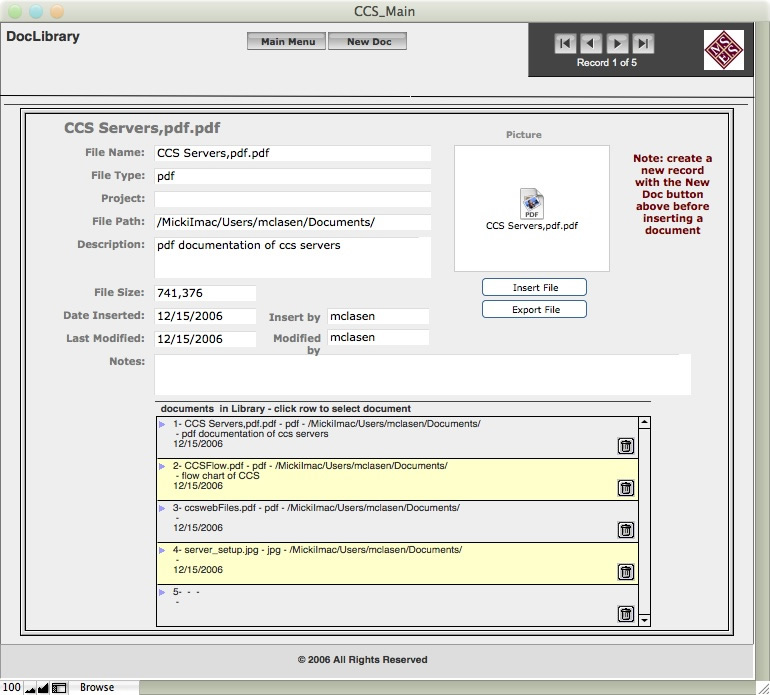Viewport: 770px width, 695px height.
Task: Click the window resize grip corner
Action: click(762, 688)
